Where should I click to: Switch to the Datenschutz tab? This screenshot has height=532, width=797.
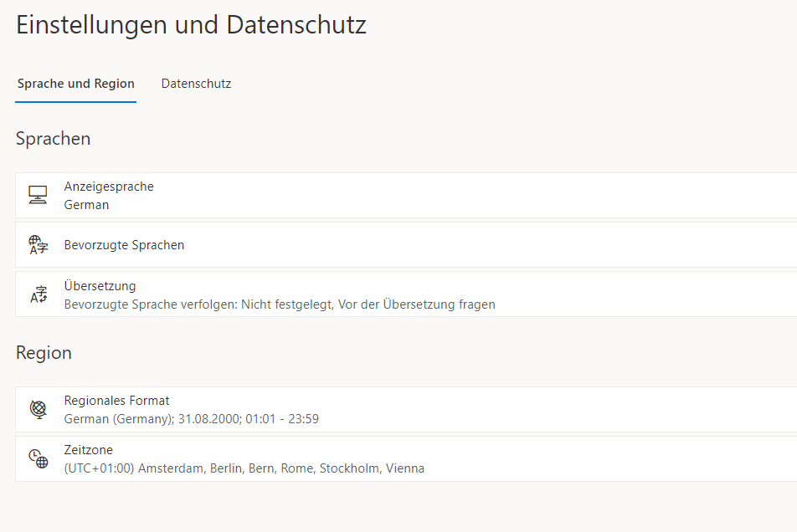tap(196, 84)
